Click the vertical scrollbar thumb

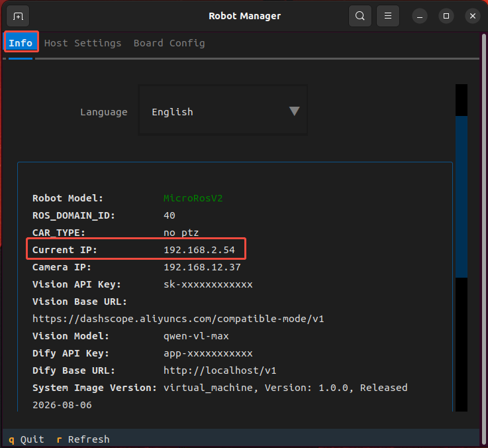pos(462,197)
